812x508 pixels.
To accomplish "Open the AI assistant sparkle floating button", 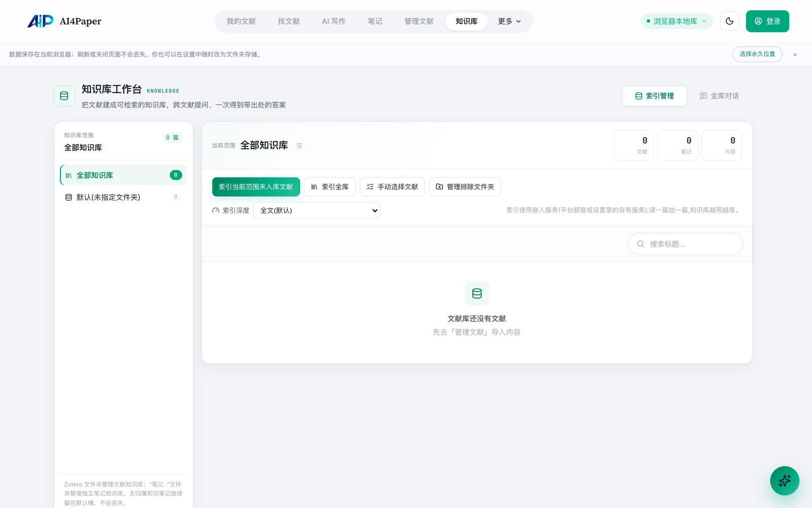I will pyautogui.click(x=785, y=481).
